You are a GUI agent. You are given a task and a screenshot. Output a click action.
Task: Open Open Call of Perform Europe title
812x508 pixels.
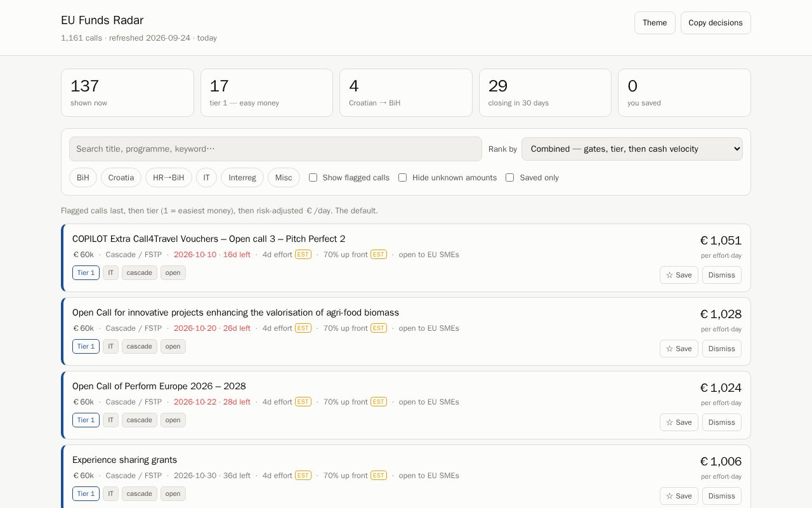159,386
